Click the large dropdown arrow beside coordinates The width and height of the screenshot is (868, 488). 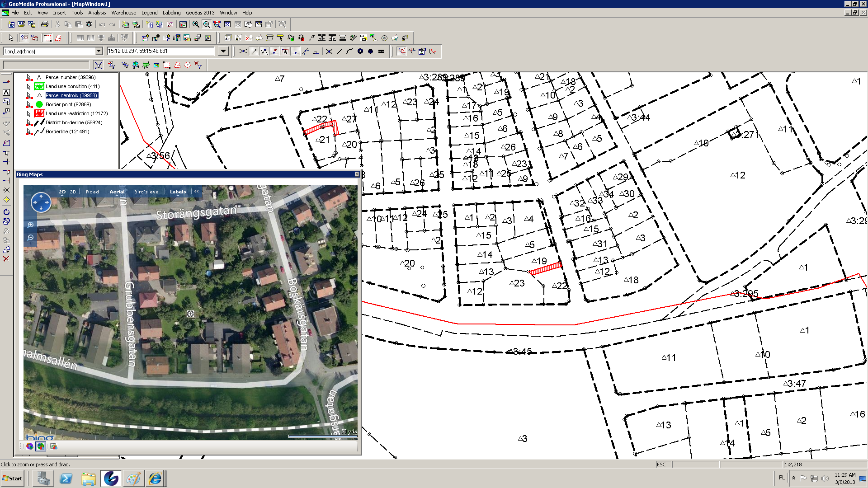click(x=223, y=52)
